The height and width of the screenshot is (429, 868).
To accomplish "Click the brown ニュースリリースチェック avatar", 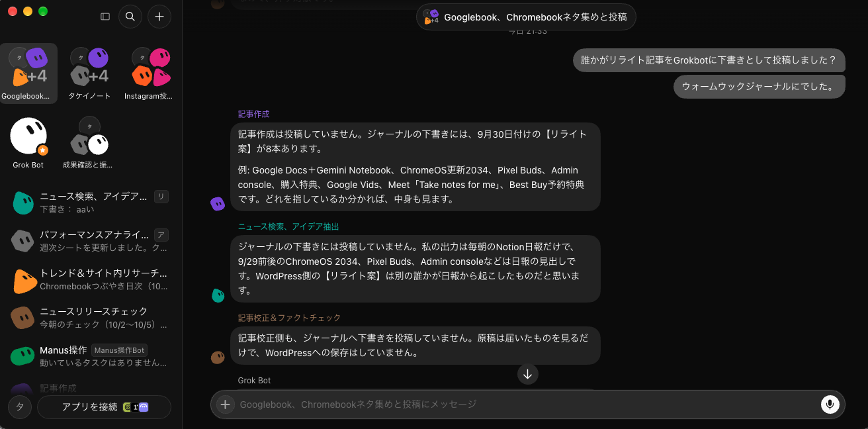I will click(x=23, y=318).
